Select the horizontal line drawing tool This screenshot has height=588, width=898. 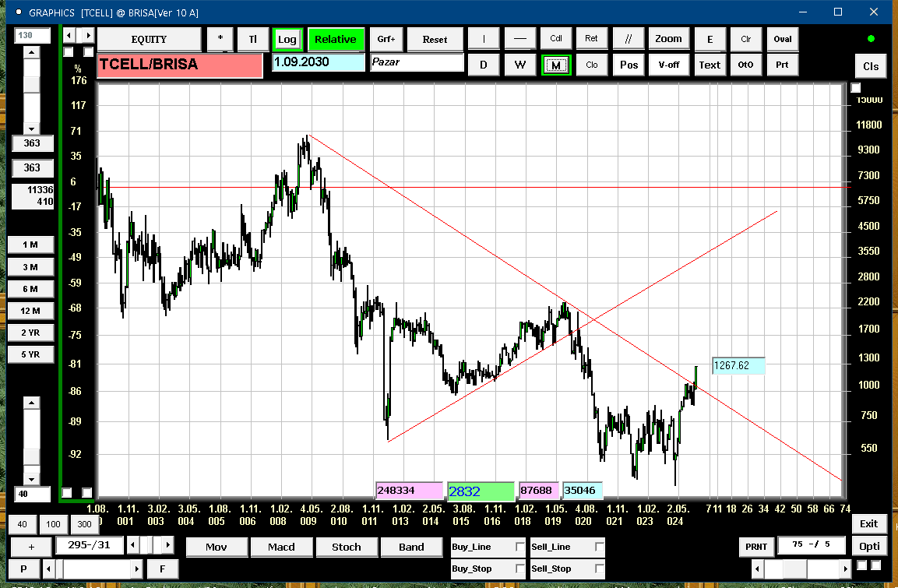pos(520,39)
